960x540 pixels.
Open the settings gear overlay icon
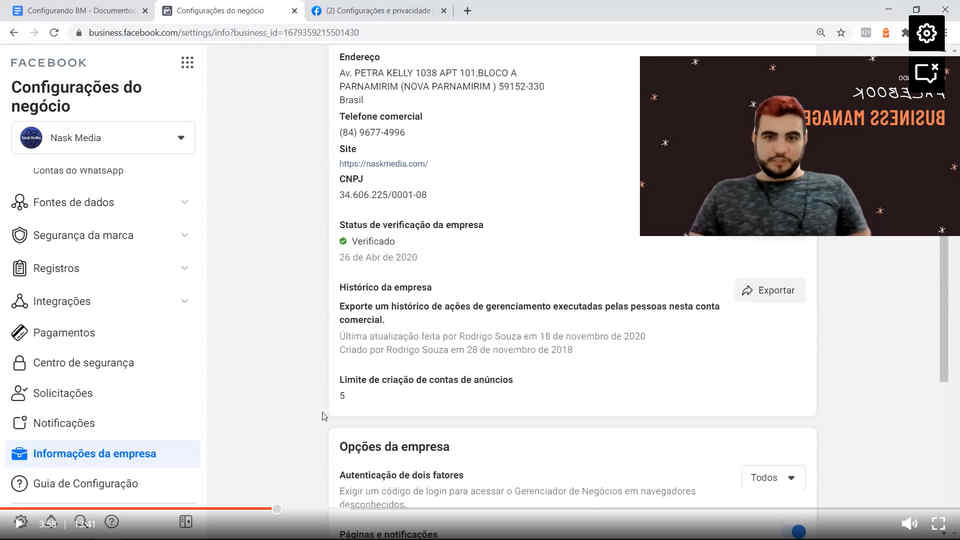click(x=926, y=33)
